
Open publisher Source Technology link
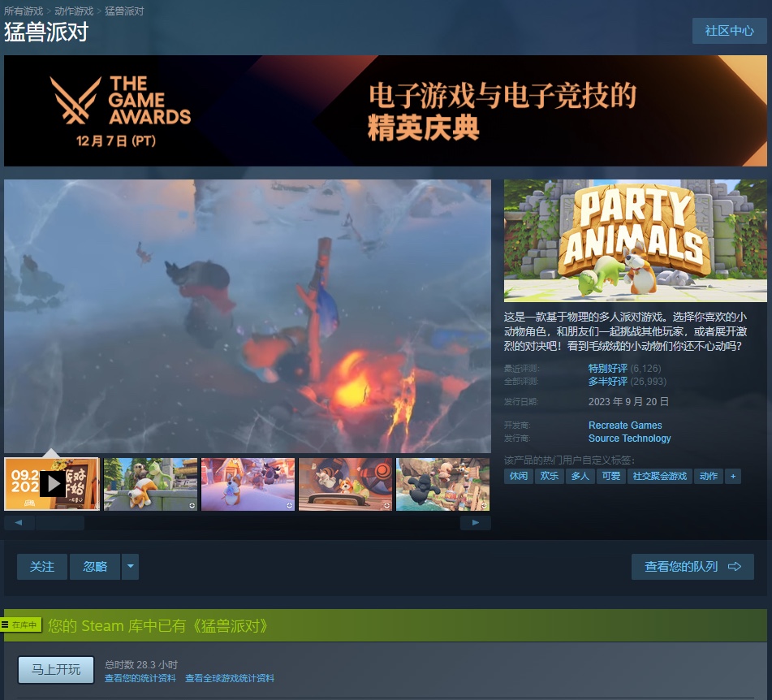click(x=630, y=439)
